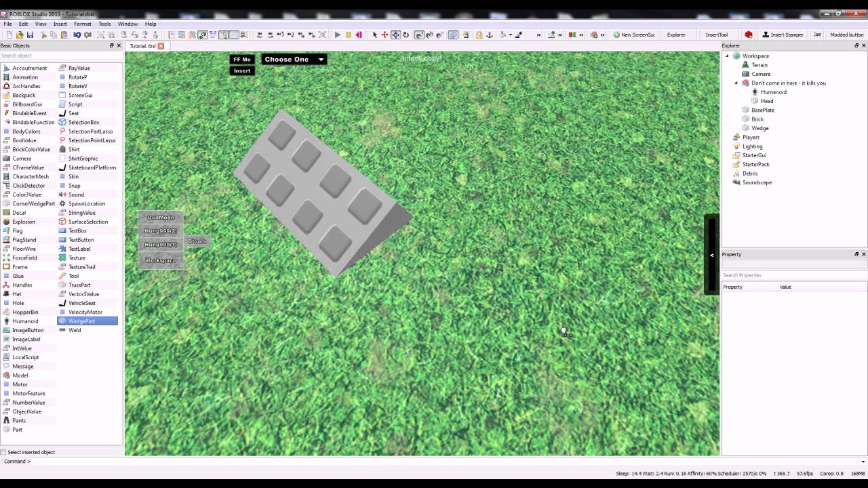Switch to the Tutorial.rbxl tab
The width and height of the screenshot is (868, 488).
pos(142,46)
